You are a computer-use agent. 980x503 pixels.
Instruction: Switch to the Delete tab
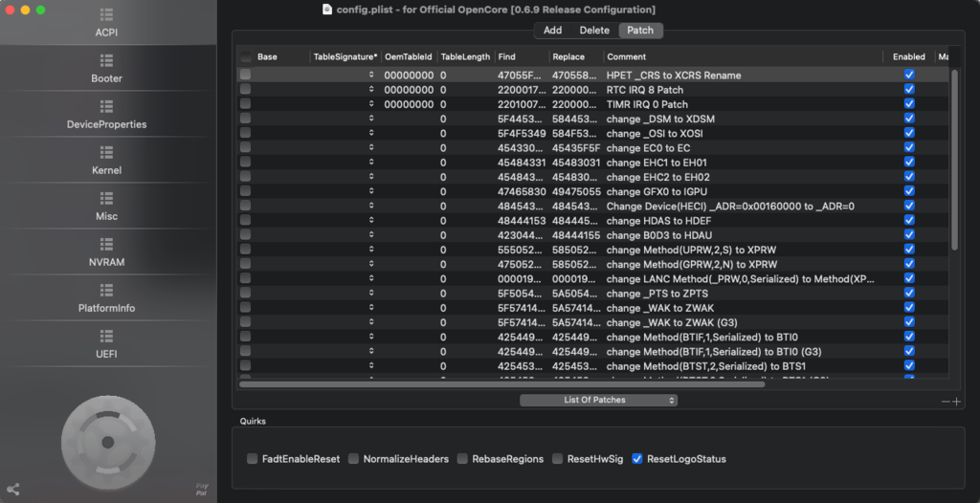tap(594, 30)
